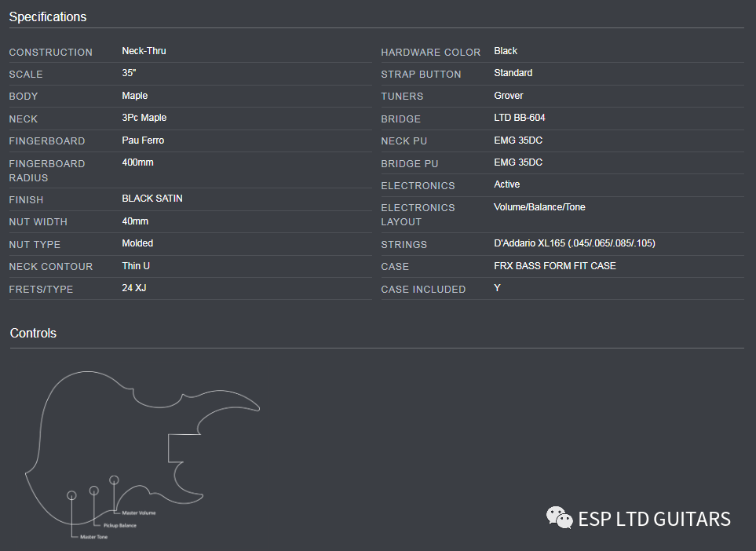Select the 'Molded' nut type value

coord(137,243)
